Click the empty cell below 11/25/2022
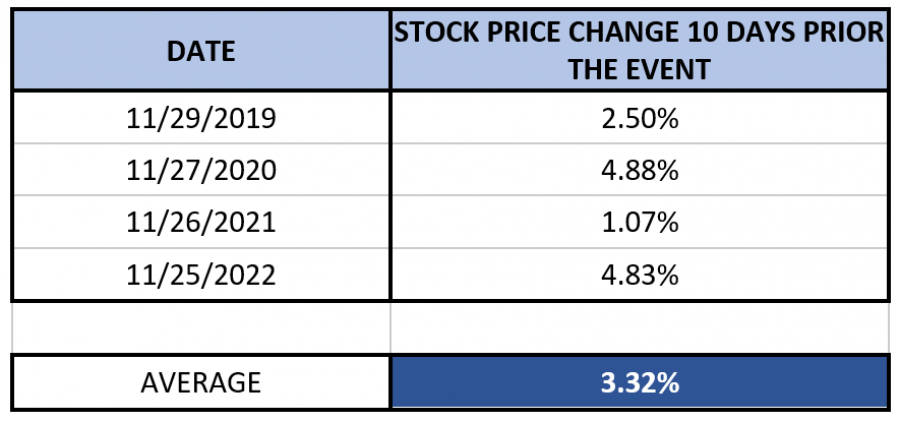 coord(201,327)
